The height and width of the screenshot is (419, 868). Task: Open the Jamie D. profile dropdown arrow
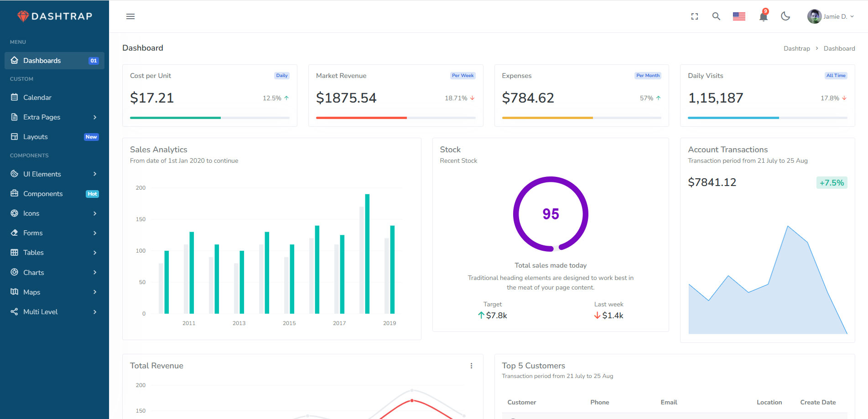[x=852, y=16]
